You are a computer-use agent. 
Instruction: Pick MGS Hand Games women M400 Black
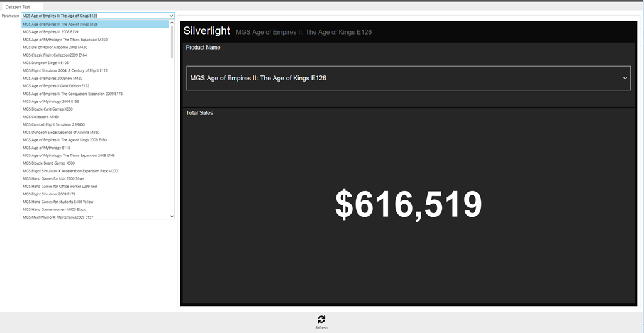pyautogui.click(x=54, y=209)
